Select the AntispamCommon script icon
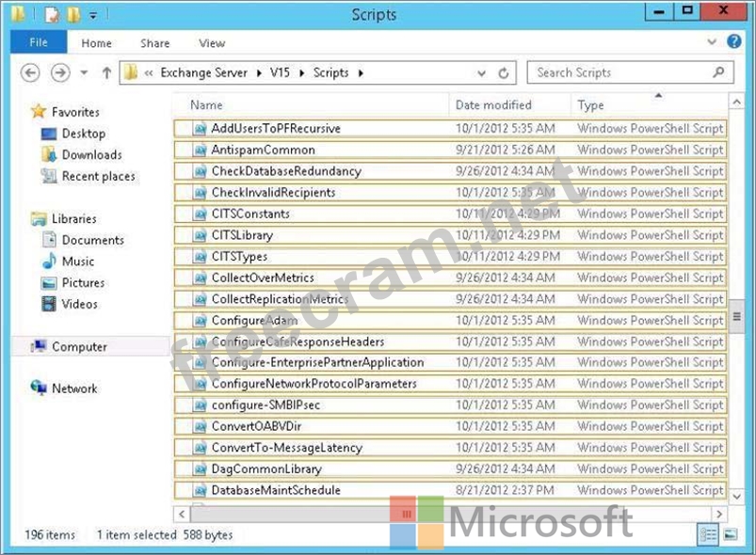Viewport: 756px width, 555px height. point(200,150)
